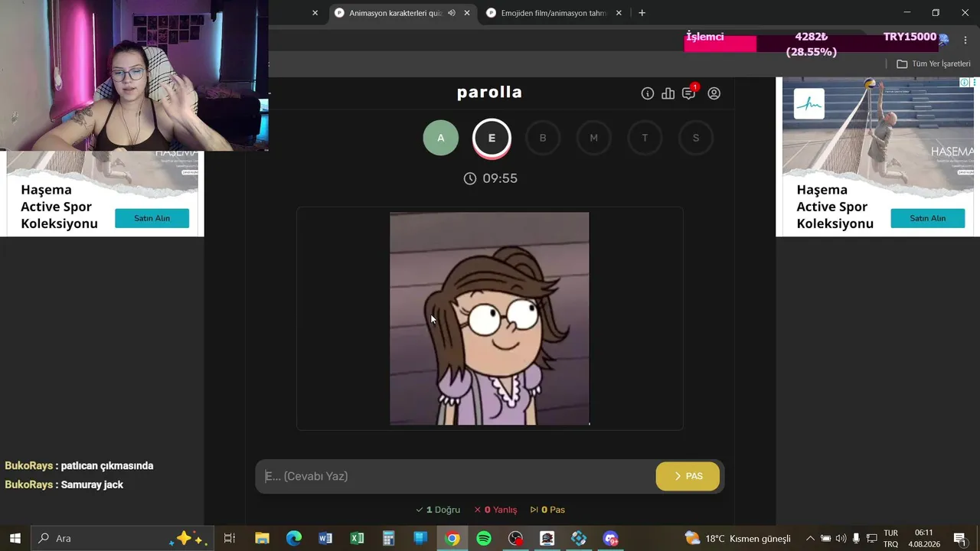The height and width of the screenshot is (551, 980).
Task: Click Satın Alın in the left ad
Action: tap(152, 218)
